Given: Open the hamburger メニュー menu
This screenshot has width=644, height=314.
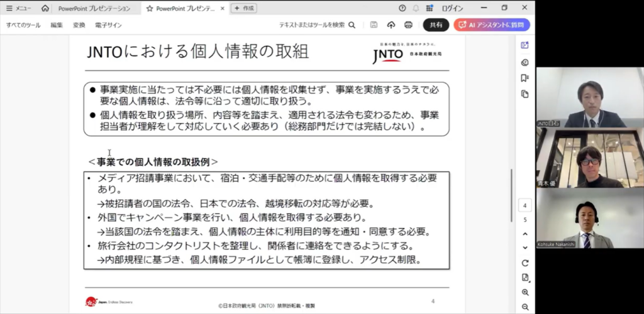Looking at the screenshot, I should [19, 8].
